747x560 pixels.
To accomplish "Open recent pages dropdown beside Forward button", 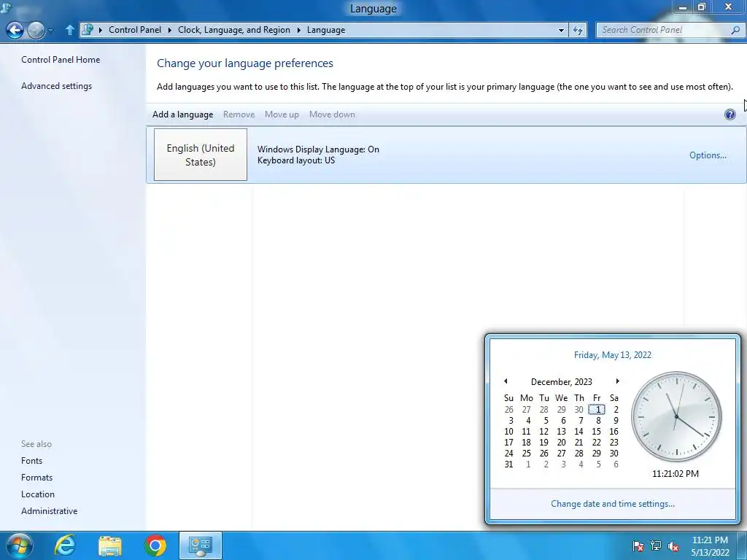I will 51,31.
